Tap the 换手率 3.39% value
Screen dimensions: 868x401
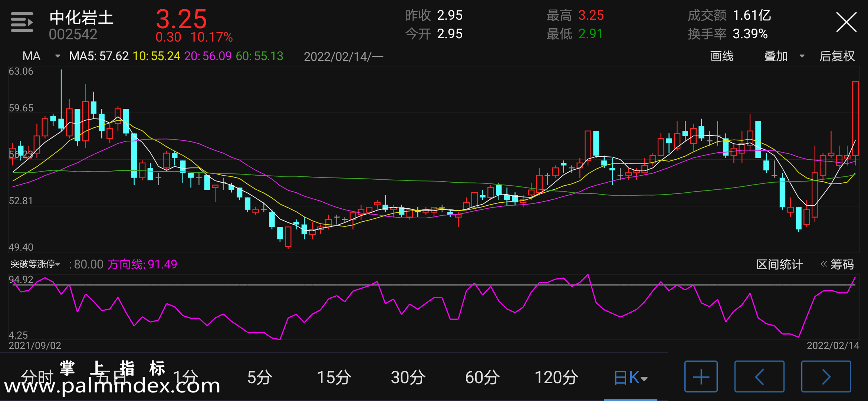pyautogui.click(x=727, y=34)
